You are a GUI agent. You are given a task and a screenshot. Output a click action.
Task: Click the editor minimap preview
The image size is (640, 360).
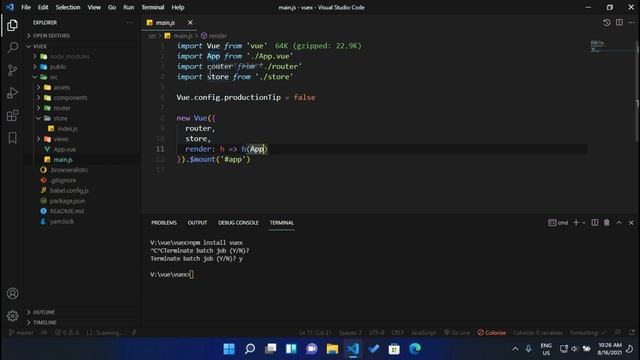[610, 47]
